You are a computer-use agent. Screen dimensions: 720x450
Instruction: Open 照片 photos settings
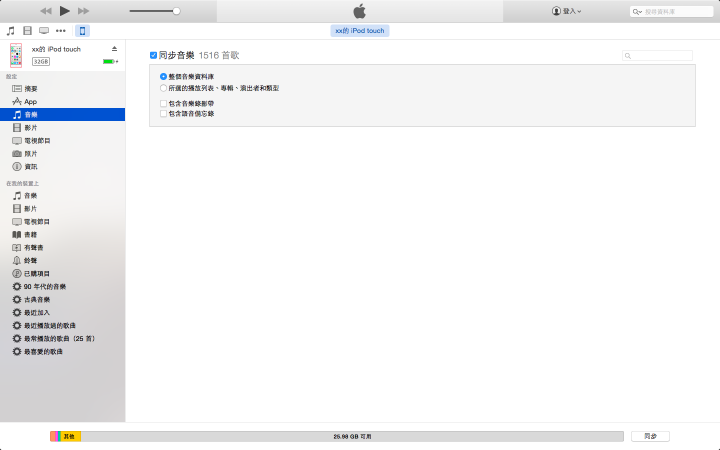pos(62,153)
